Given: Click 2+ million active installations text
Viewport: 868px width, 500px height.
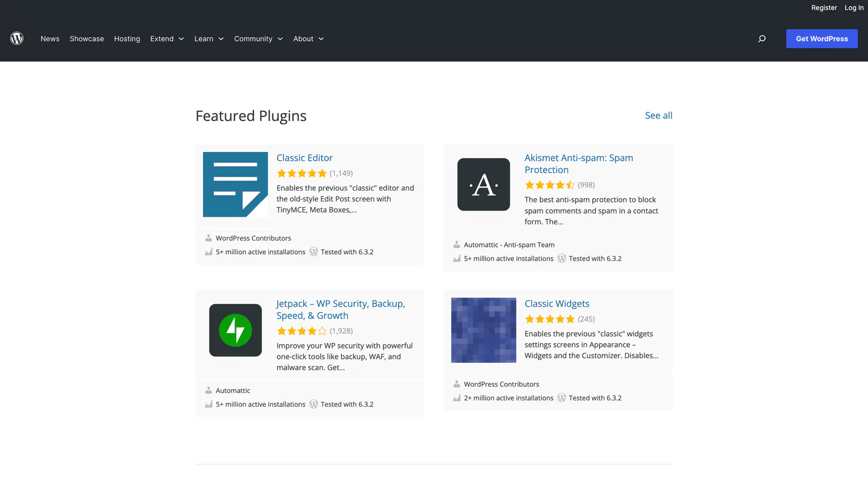Looking at the screenshot, I should click(508, 398).
